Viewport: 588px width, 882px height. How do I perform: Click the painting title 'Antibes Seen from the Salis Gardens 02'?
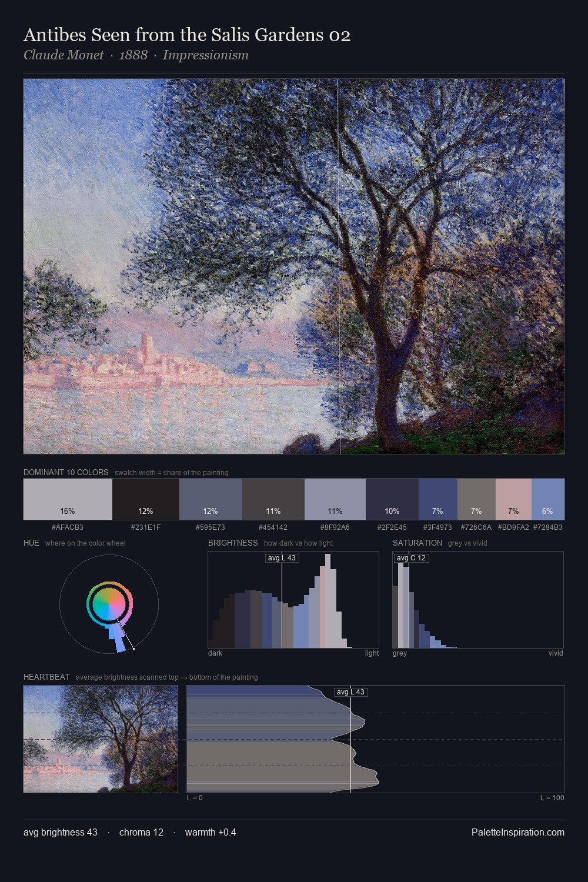point(187,35)
